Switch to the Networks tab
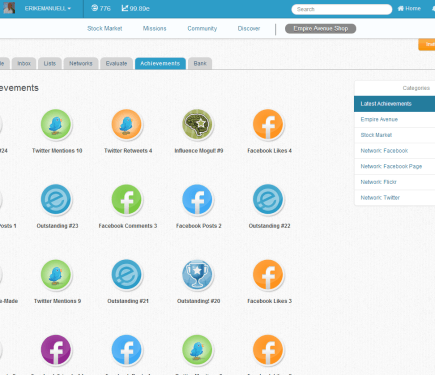 pyautogui.click(x=81, y=63)
